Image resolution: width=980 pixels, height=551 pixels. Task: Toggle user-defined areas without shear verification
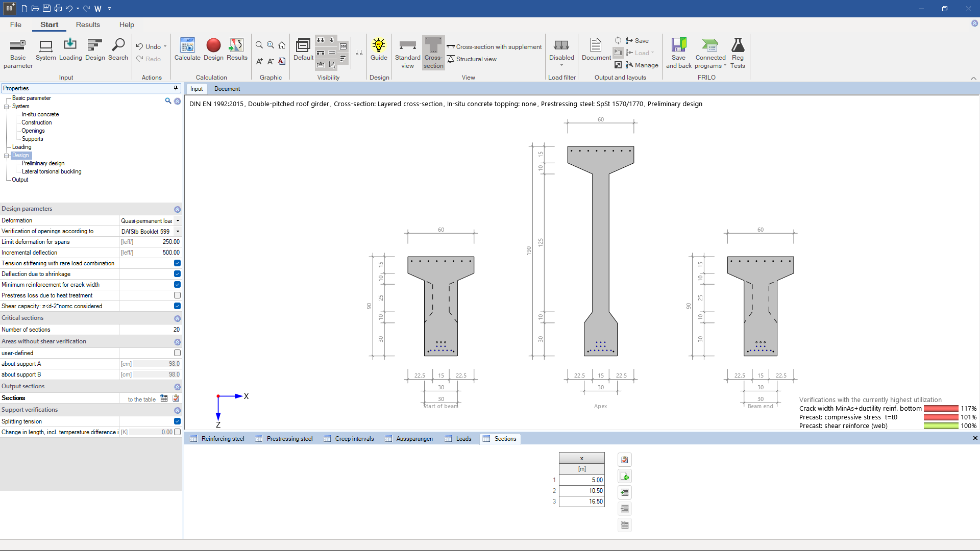pos(177,353)
